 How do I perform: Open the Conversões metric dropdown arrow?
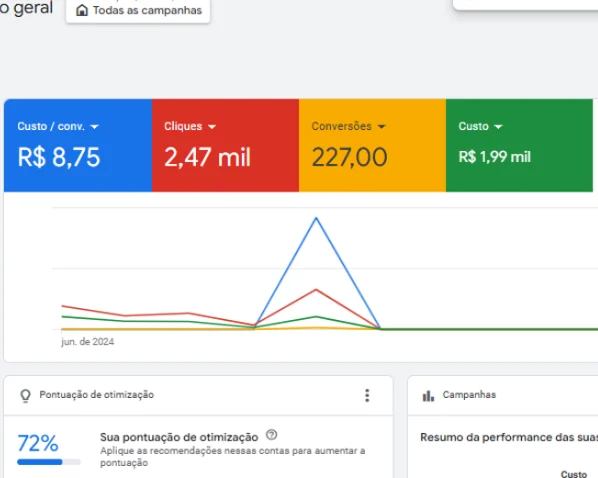[x=382, y=127]
